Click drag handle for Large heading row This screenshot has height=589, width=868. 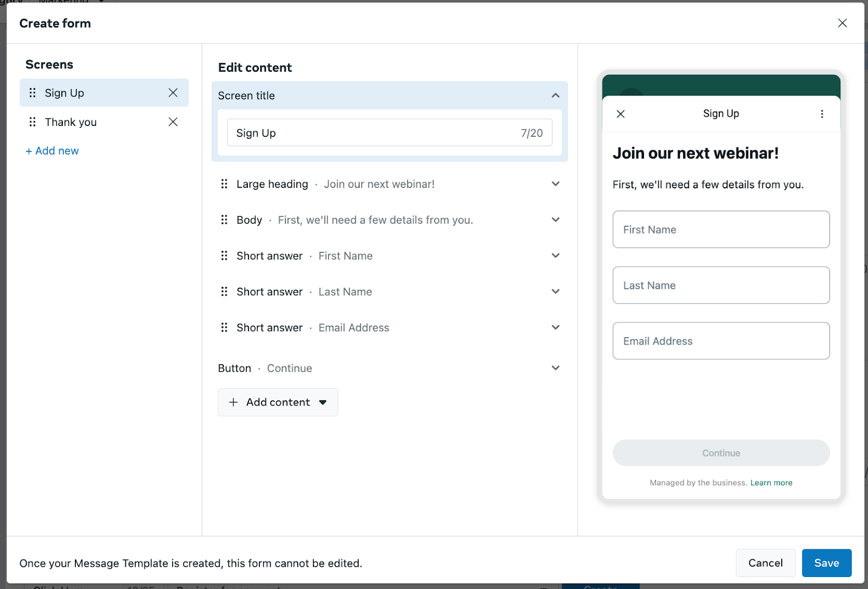coord(224,184)
